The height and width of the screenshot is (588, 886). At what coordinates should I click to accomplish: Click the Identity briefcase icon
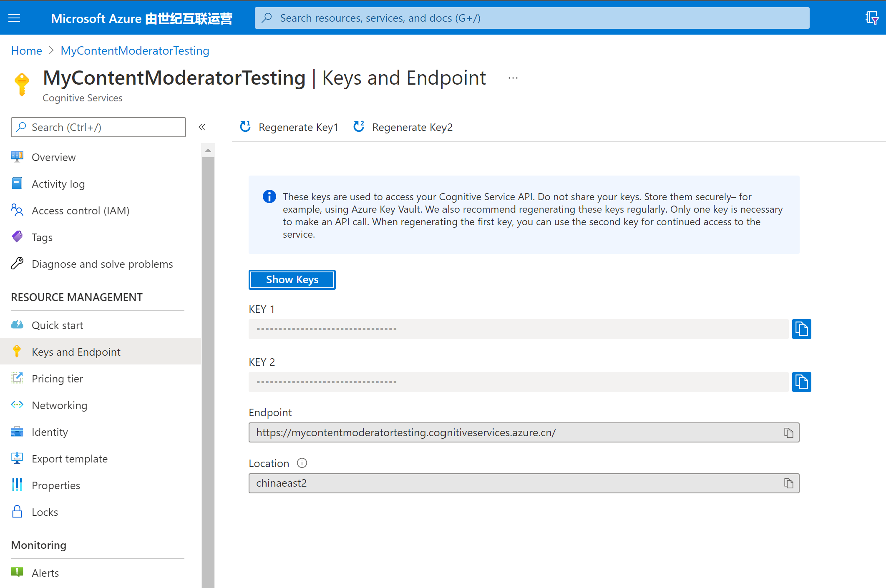pyautogui.click(x=17, y=432)
